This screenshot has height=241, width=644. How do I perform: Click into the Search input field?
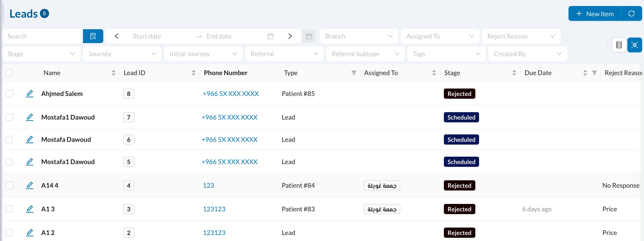(x=42, y=36)
